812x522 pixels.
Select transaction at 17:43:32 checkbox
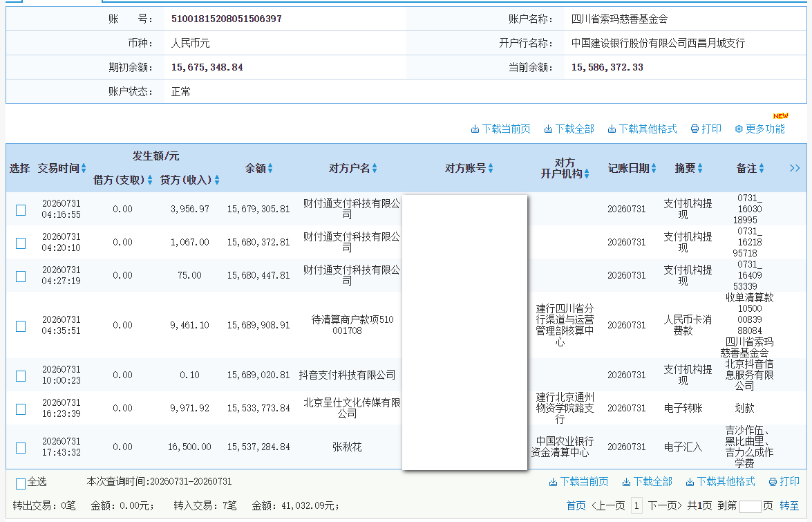click(21, 447)
